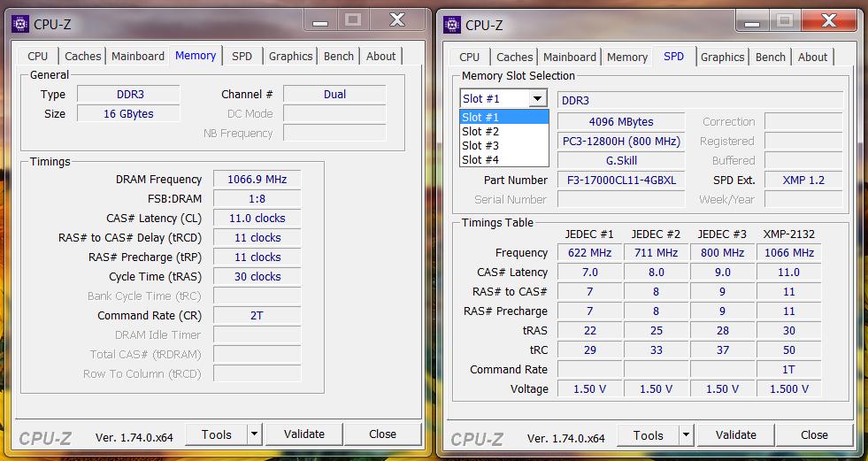Viewport: 868px width, 461px height.
Task: Collapse the Slot #1 dropdown arrow
Action: tap(536, 98)
